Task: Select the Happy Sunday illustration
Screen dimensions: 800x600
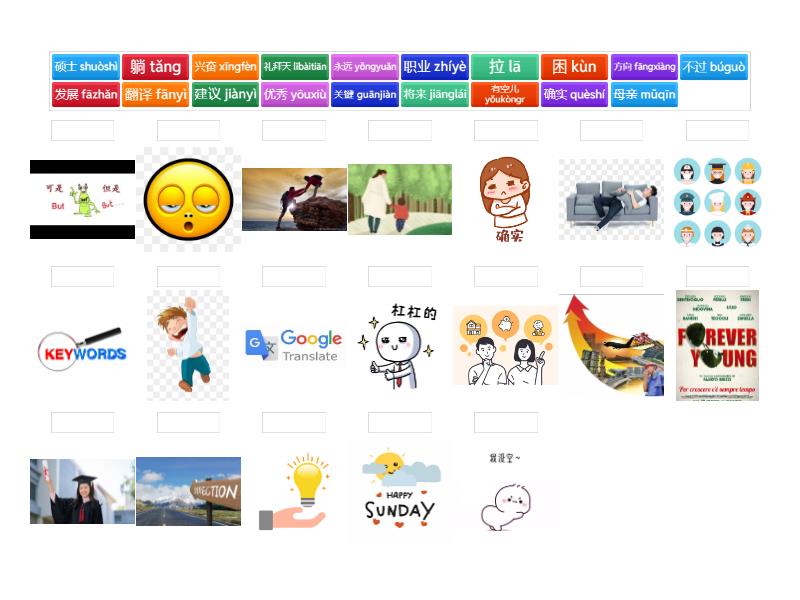Action: click(400, 490)
